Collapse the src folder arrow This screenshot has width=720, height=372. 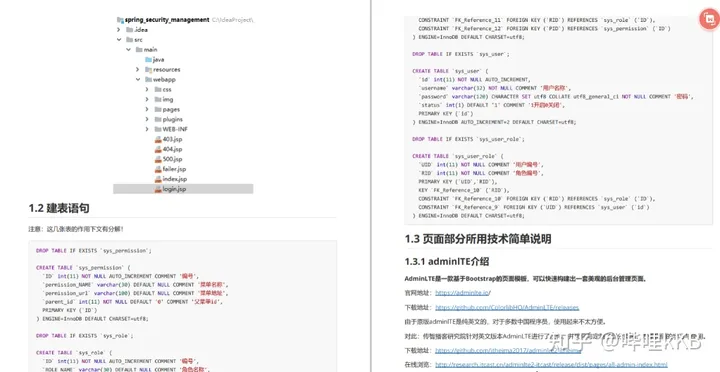(x=119, y=40)
